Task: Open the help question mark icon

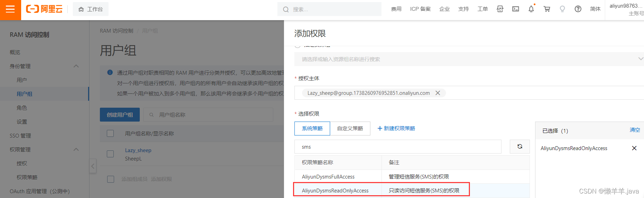Action: click(x=578, y=9)
